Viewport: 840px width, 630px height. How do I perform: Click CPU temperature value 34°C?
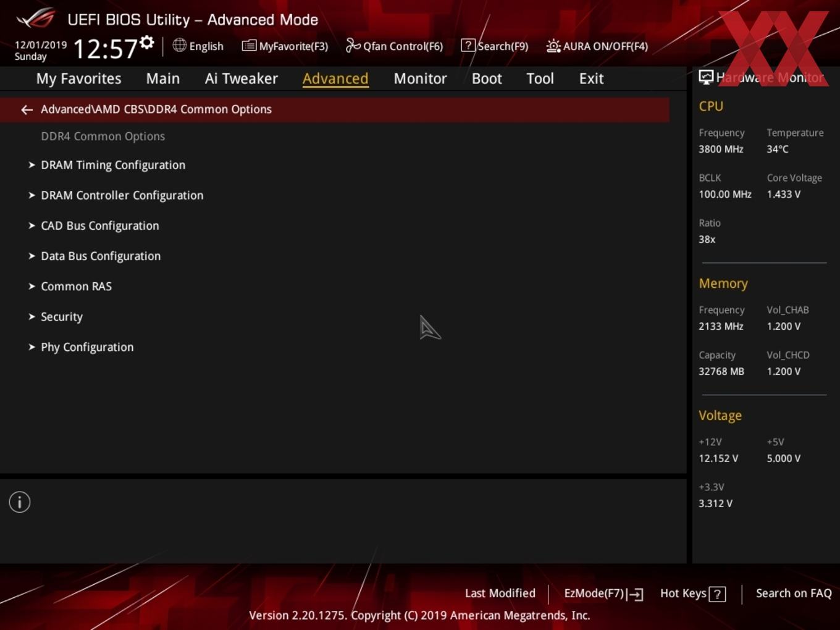click(x=778, y=149)
